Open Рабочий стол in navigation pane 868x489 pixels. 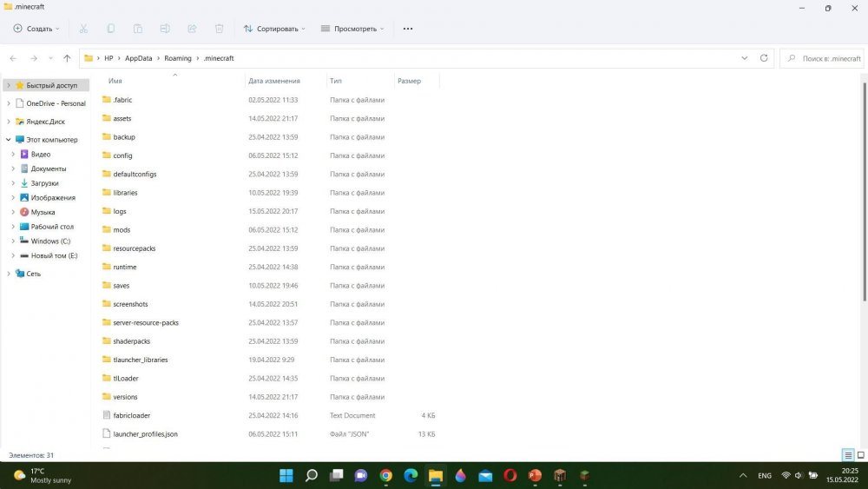tap(52, 227)
